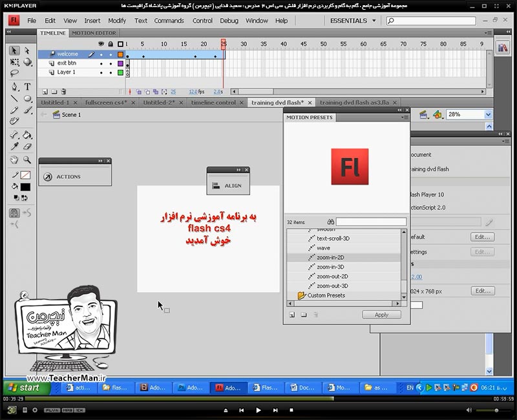Select the Text tool
The width and height of the screenshot is (517, 420).
[x=27, y=87]
